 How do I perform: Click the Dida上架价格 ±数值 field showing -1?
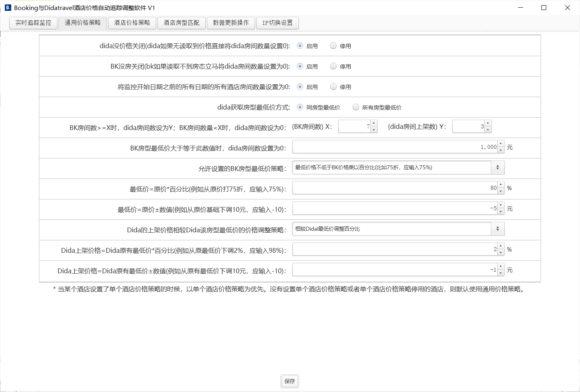coord(395,270)
